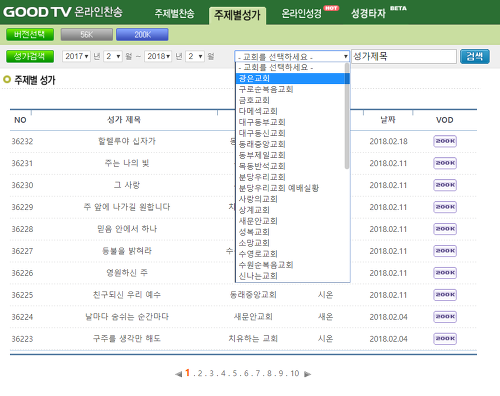Open the start month dropdown
The height and width of the screenshot is (396, 500).
113,56
